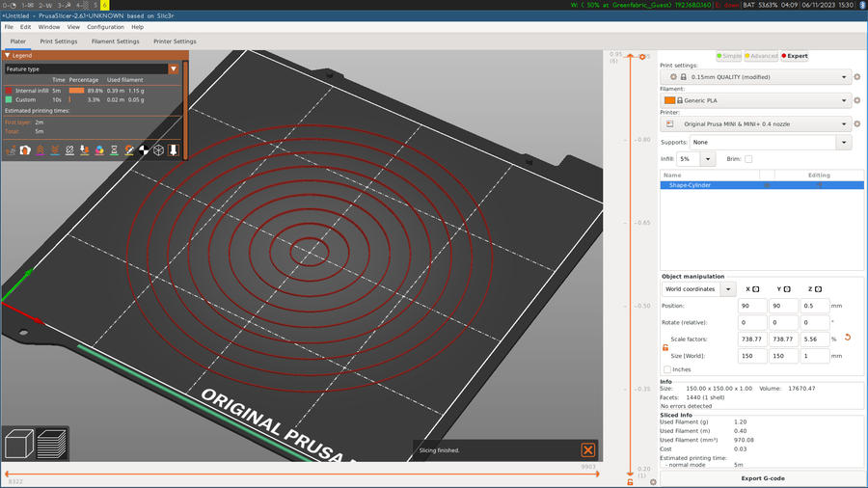Open Infill percentage dropdown arrow

708,159
